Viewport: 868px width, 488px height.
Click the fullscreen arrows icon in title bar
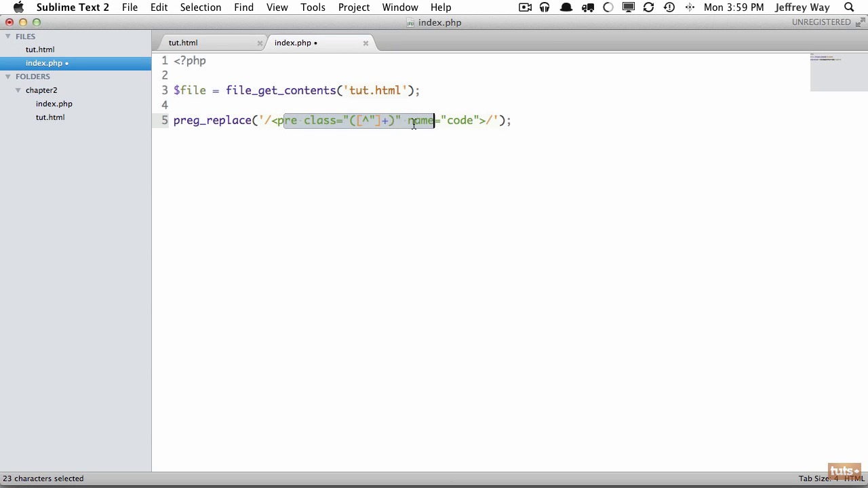point(860,22)
